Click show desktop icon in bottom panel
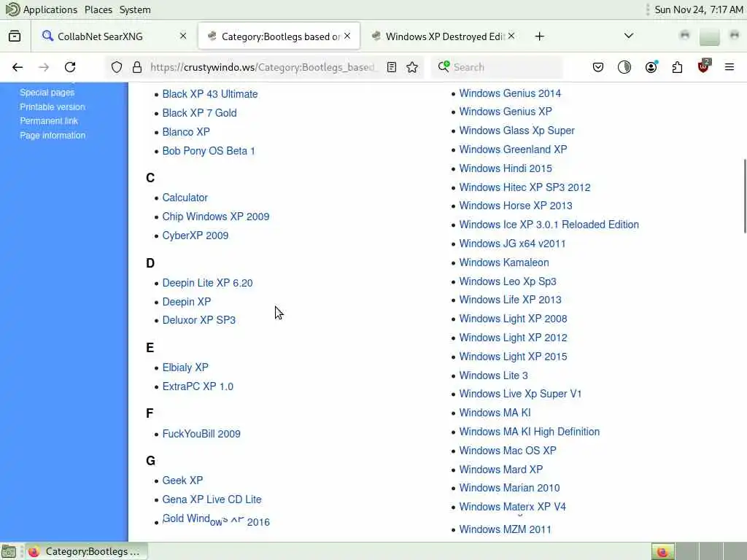The height and width of the screenshot is (560, 747). 9,552
